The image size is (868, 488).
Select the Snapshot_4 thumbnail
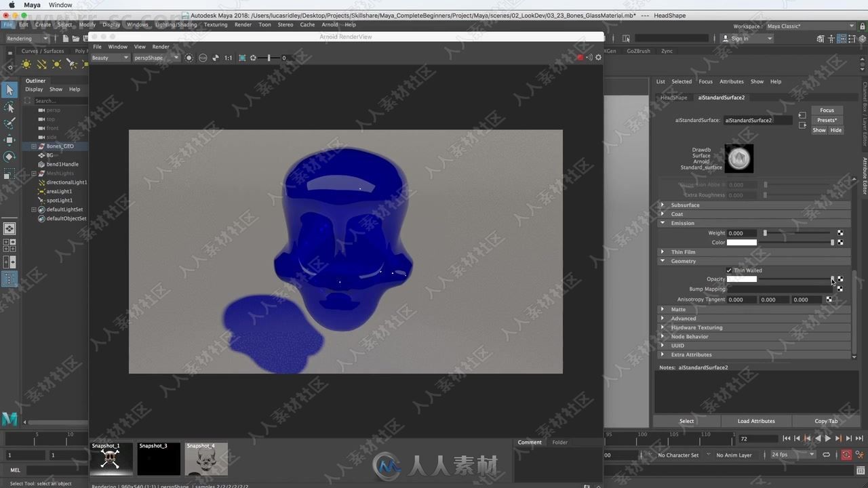click(206, 458)
